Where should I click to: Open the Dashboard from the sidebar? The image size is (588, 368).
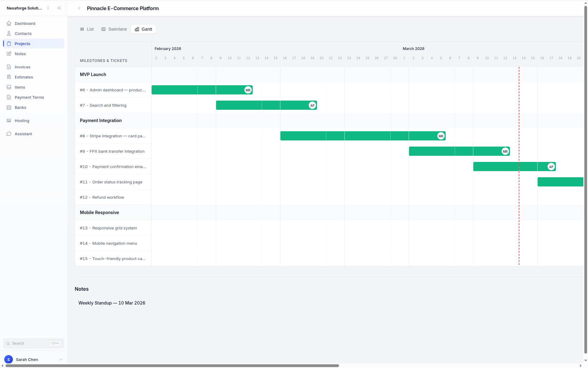tap(24, 23)
